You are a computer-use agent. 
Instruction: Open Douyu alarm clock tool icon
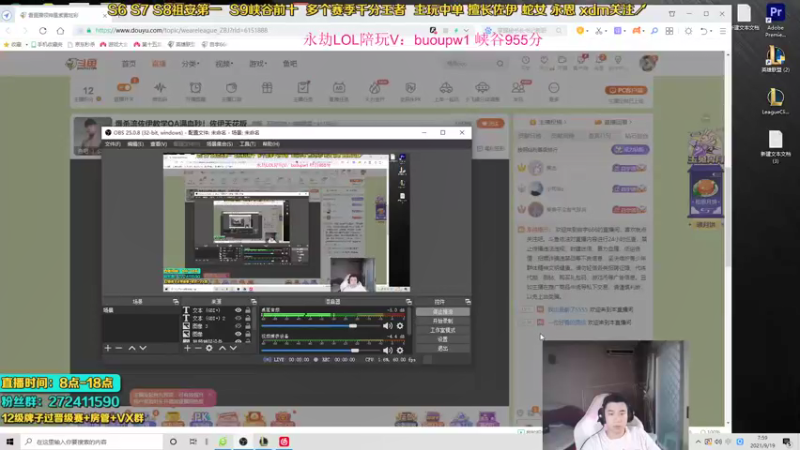[195, 88]
